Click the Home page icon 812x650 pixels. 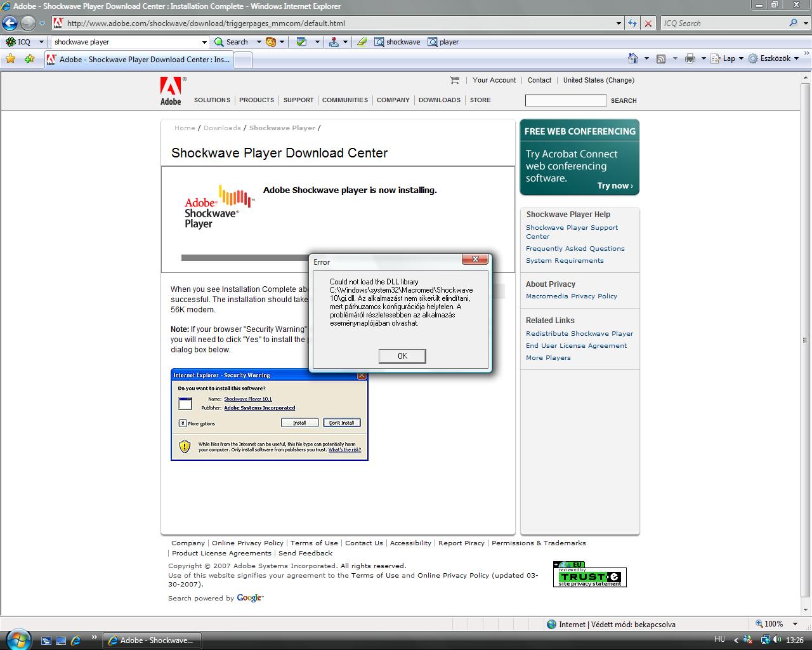click(632, 58)
